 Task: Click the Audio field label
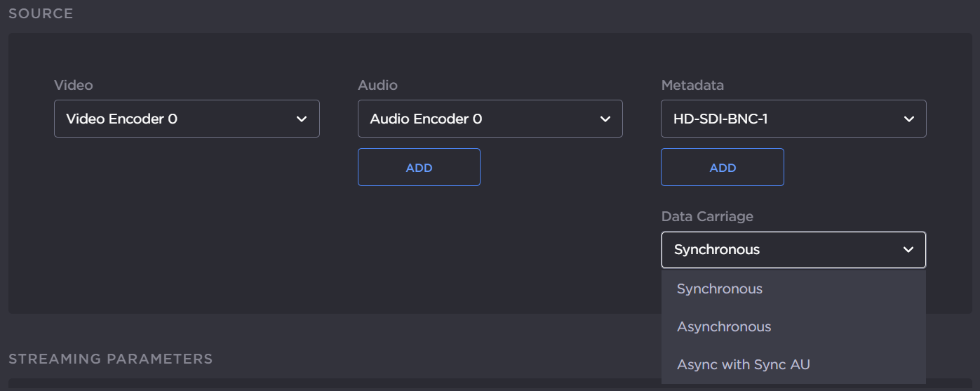tap(377, 85)
